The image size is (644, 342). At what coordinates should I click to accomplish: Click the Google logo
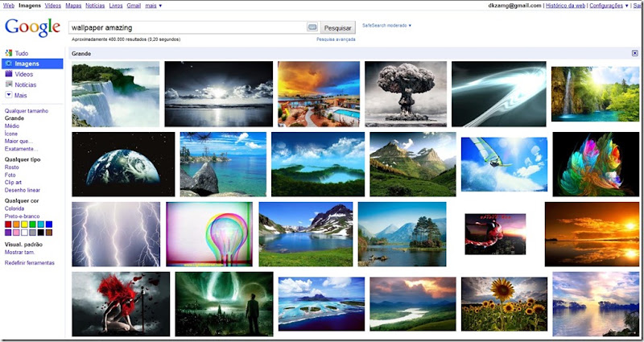pyautogui.click(x=32, y=27)
